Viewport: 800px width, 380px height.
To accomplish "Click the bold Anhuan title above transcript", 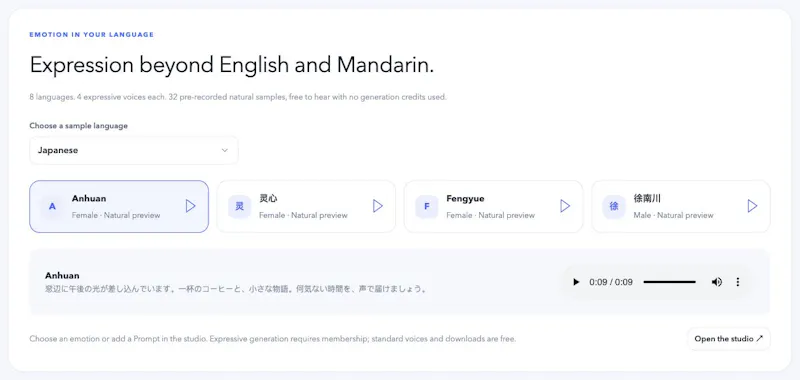I will [62, 275].
